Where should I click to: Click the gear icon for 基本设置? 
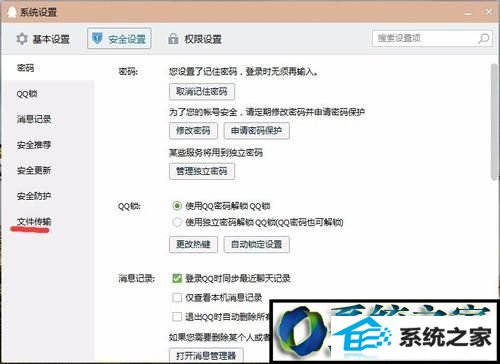[22, 39]
